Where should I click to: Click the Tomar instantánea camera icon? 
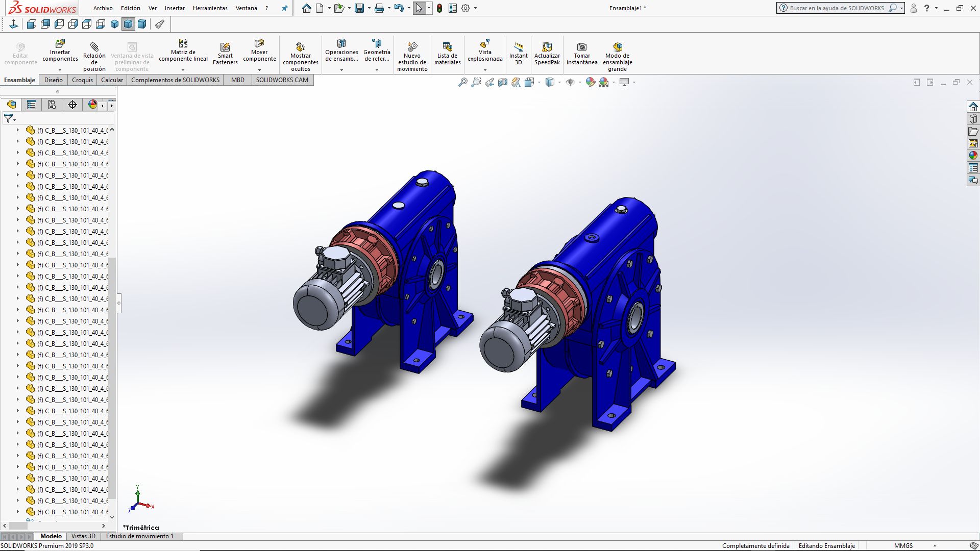pos(581,47)
